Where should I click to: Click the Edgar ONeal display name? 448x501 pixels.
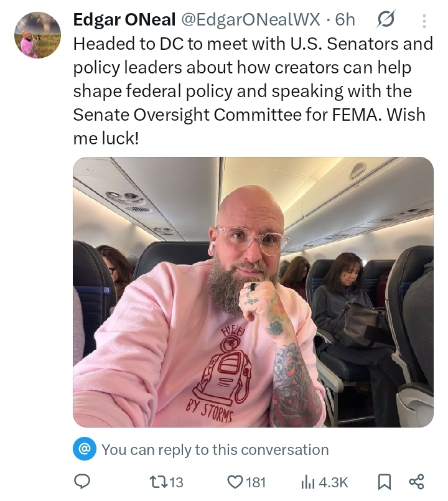tap(124, 19)
